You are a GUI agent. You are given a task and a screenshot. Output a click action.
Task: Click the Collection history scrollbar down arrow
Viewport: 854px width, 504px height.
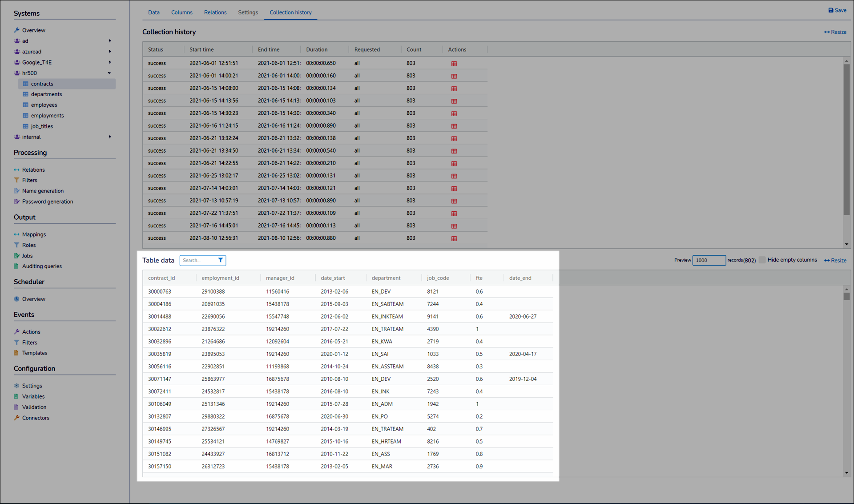(x=846, y=244)
